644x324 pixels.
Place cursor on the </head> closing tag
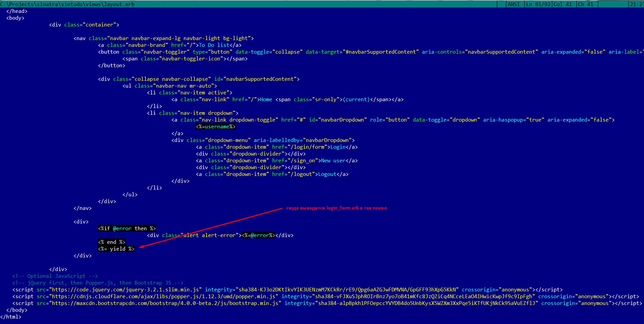click(17, 11)
